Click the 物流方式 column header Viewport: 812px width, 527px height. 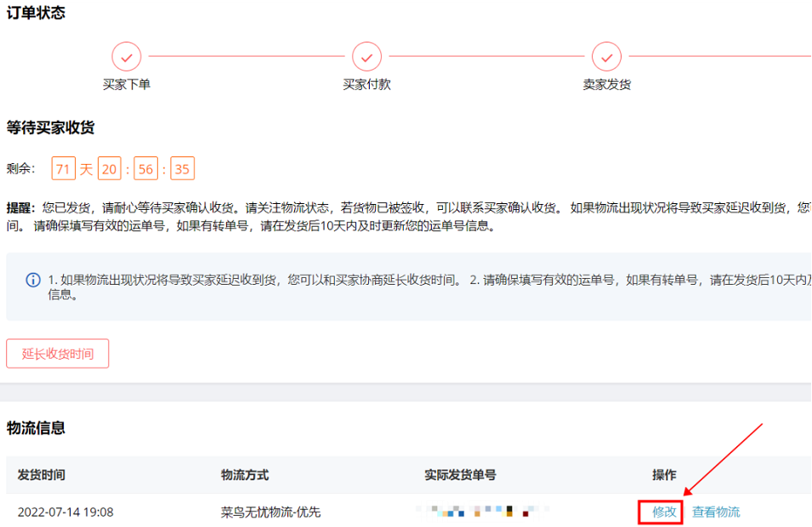(245, 474)
